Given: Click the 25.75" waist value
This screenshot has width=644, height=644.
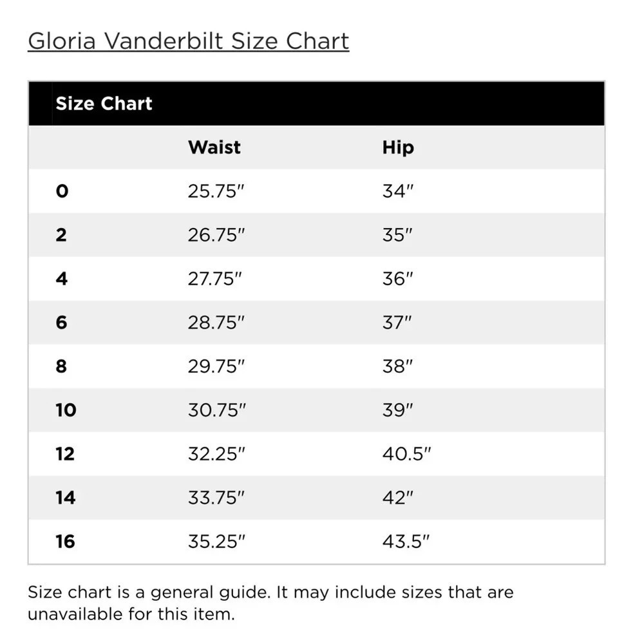Looking at the screenshot, I should click(x=216, y=191).
